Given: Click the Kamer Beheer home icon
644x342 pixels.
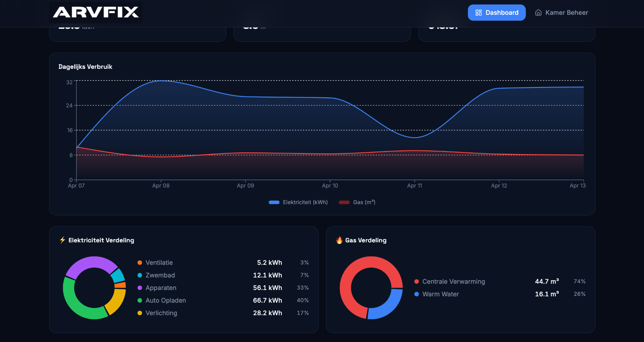Looking at the screenshot, I should point(538,13).
